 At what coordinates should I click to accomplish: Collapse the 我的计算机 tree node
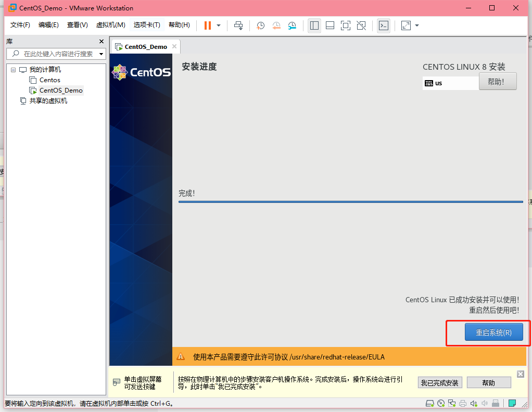coord(13,70)
